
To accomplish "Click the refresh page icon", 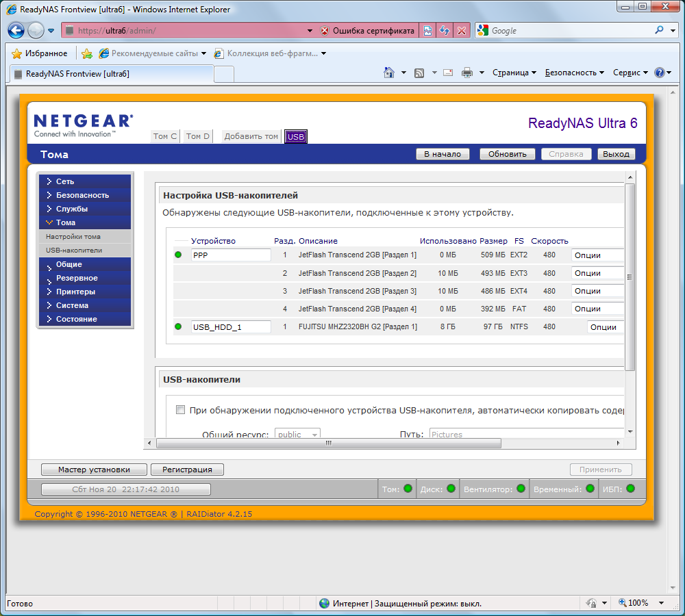I will pos(445,31).
